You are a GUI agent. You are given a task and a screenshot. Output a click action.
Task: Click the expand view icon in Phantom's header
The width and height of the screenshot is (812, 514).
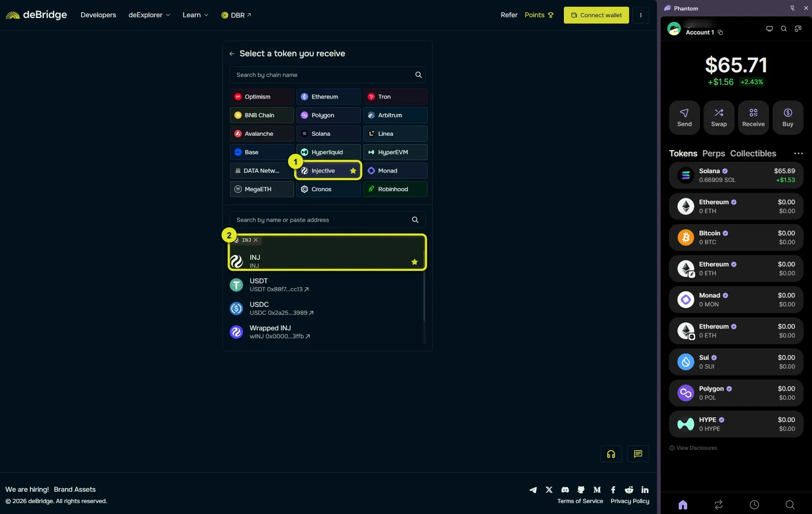point(798,29)
